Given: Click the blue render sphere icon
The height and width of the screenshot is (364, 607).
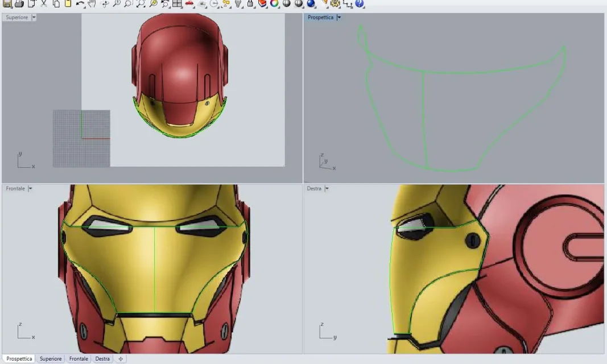Looking at the screenshot, I should pos(311,4).
